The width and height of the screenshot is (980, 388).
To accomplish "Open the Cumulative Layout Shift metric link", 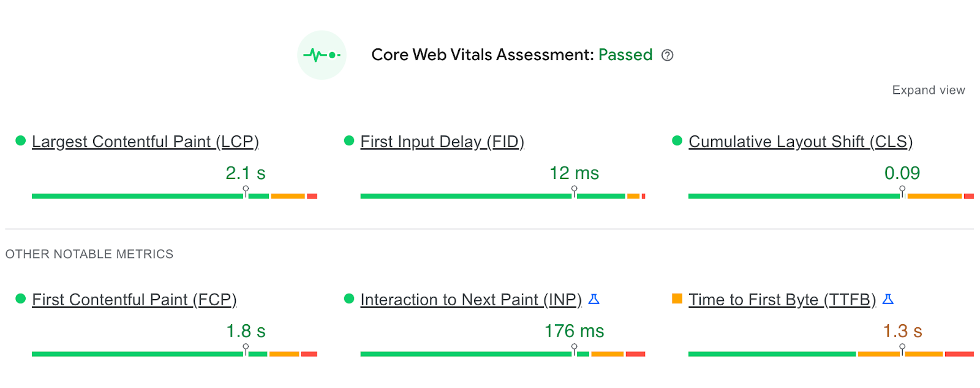I will tap(800, 142).
